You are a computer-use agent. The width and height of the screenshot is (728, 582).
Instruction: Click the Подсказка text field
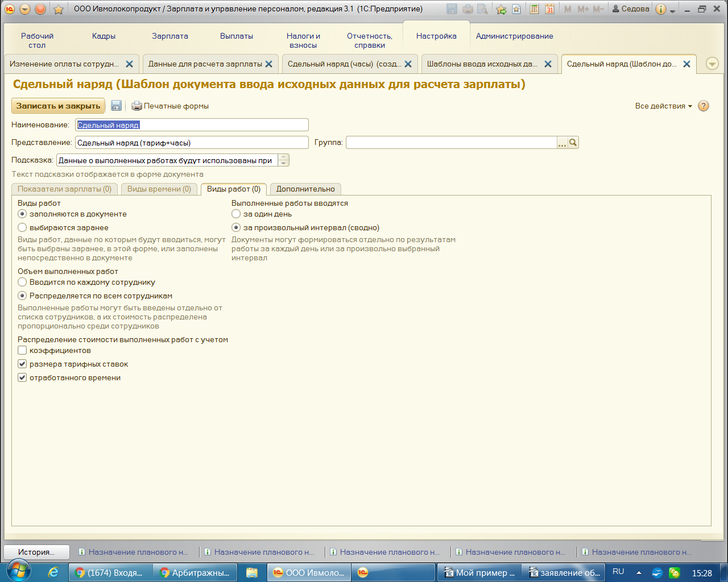coord(167,160)
